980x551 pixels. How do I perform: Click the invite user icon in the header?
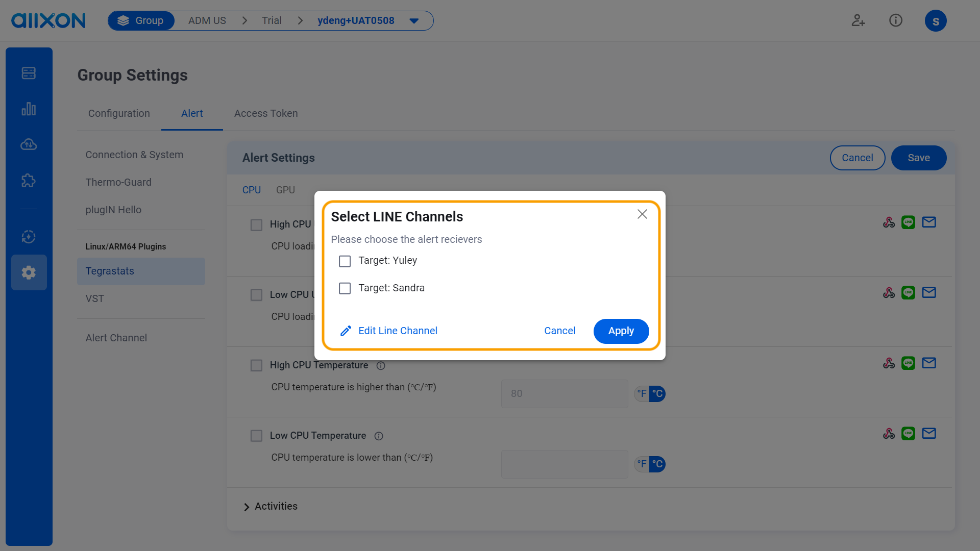point(858,20)
